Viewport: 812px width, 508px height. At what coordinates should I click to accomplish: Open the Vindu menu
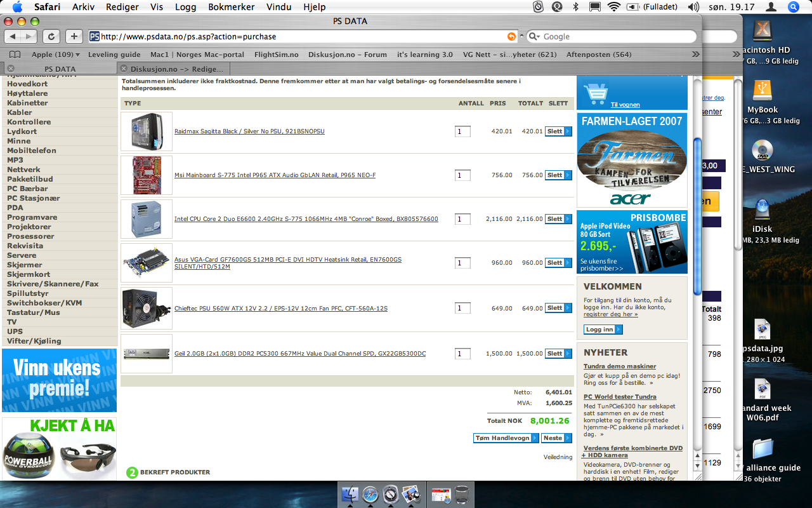[278, 7]
